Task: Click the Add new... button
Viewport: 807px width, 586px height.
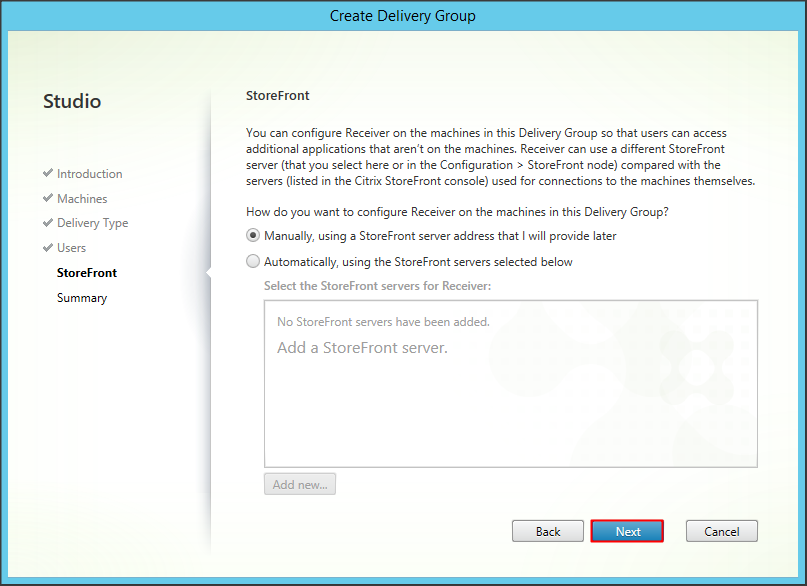Action: [300, 485]
